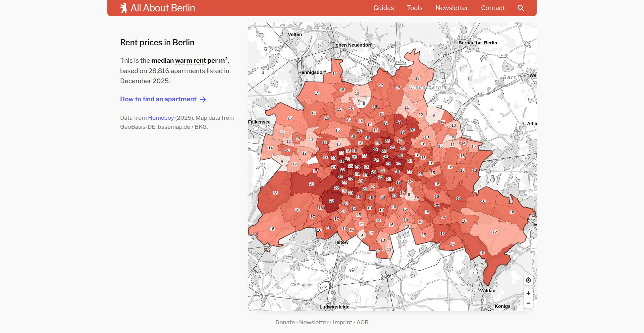Open the Homeboy data source link
Image resolution: width=644 pixels, height=333 pixels.
161,118
